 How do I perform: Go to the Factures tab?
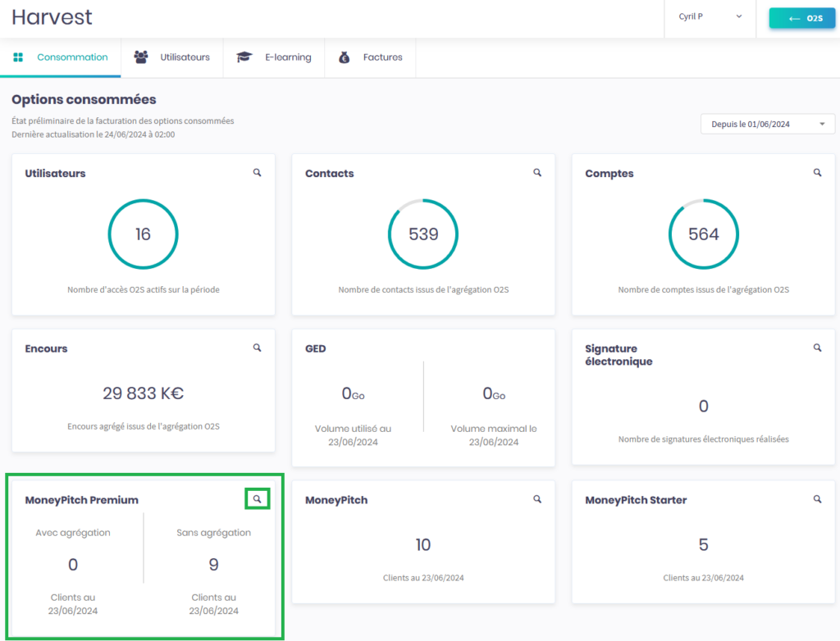pyautogui.click(x=371, y=57)
